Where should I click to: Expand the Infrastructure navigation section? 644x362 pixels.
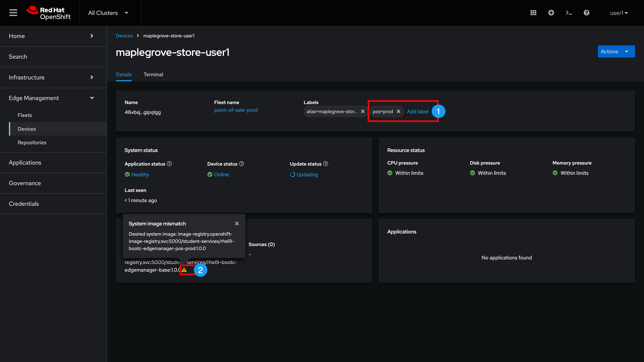[53, 77]
